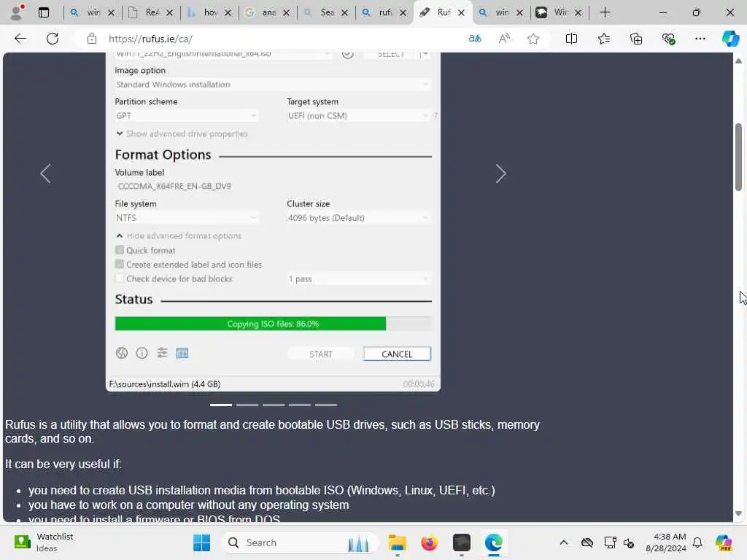Toggle Create extended label and icon files
The width and height of the screenshot is (747, 560).
pos(120,264)
